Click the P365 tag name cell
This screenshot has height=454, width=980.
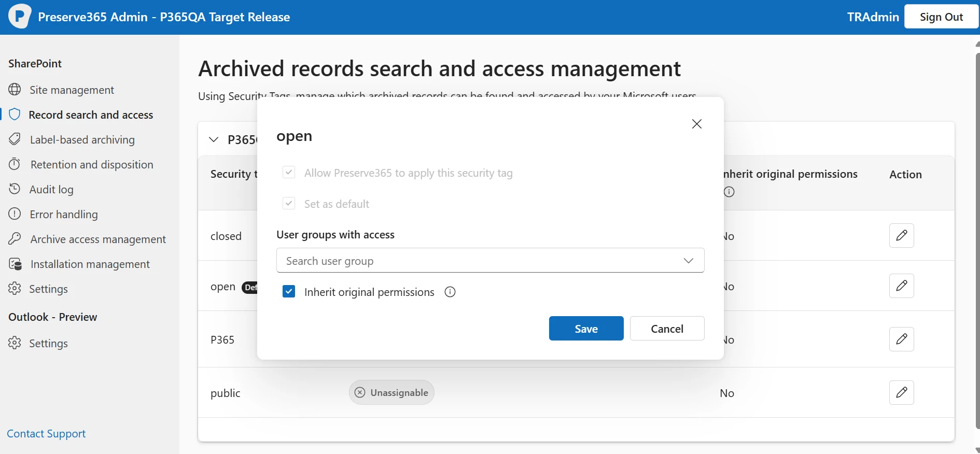tap(222, 339)
